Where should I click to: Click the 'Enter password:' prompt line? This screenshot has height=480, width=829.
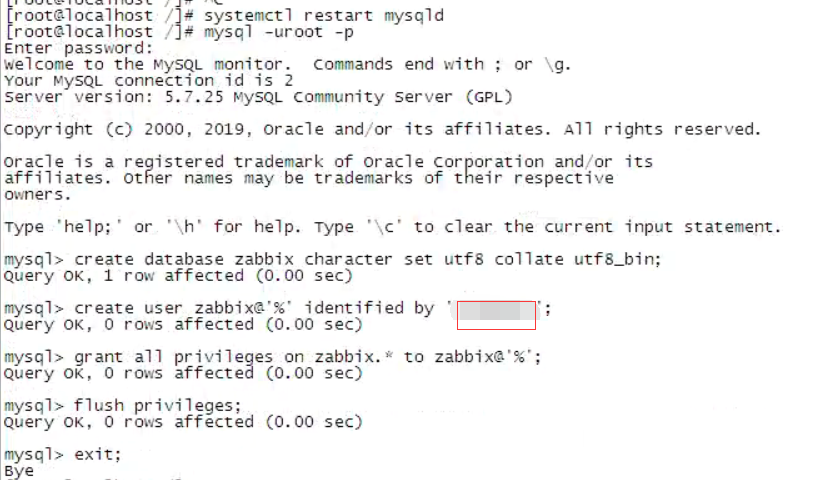(x=79, y=48)
